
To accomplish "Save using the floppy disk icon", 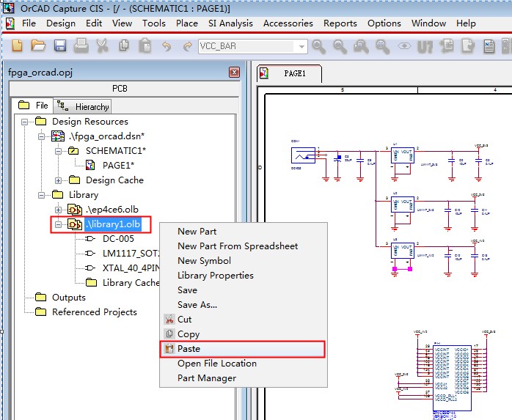I will 59,45.
